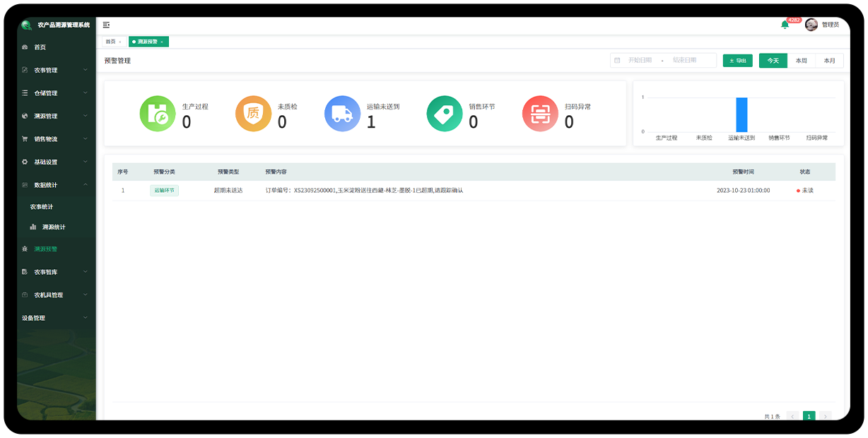Screen dimensions: 868x438
Task: Select the 今天 time filter
Action: [x=773, y=61]
